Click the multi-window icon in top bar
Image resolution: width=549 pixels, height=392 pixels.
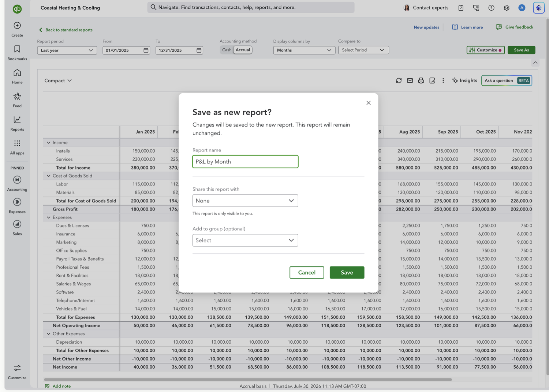[476, 8]
